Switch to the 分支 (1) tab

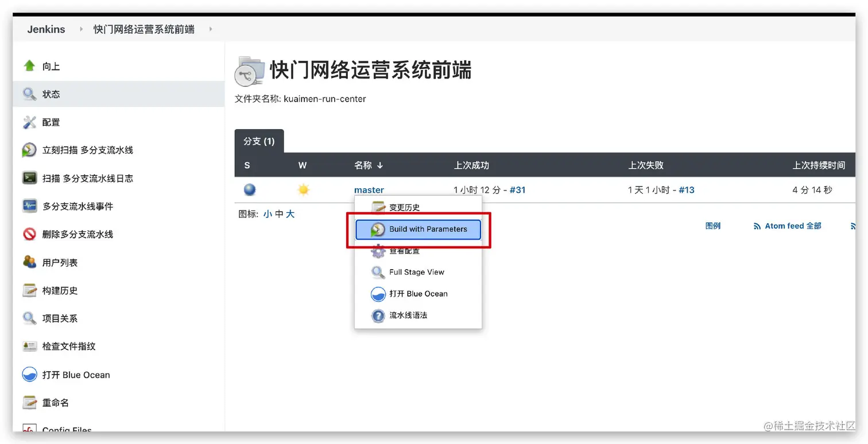pos(259,141)
